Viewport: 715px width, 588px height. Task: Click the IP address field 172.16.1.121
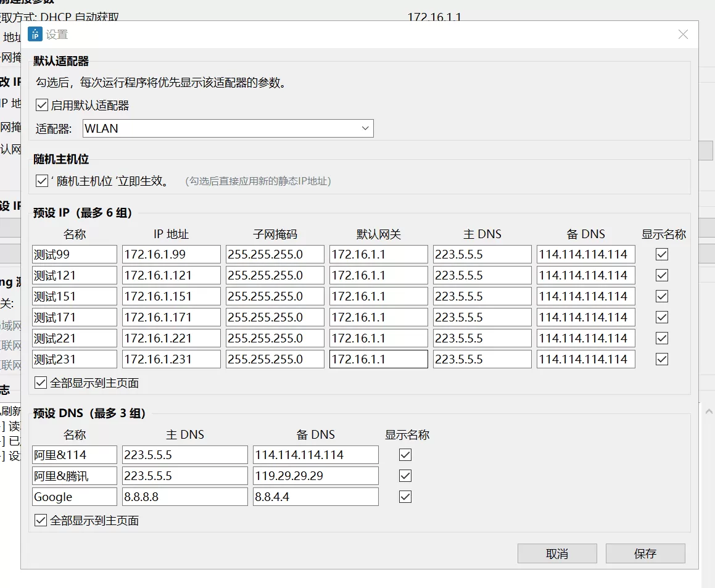pyautogui.click(x=172, y=275)
